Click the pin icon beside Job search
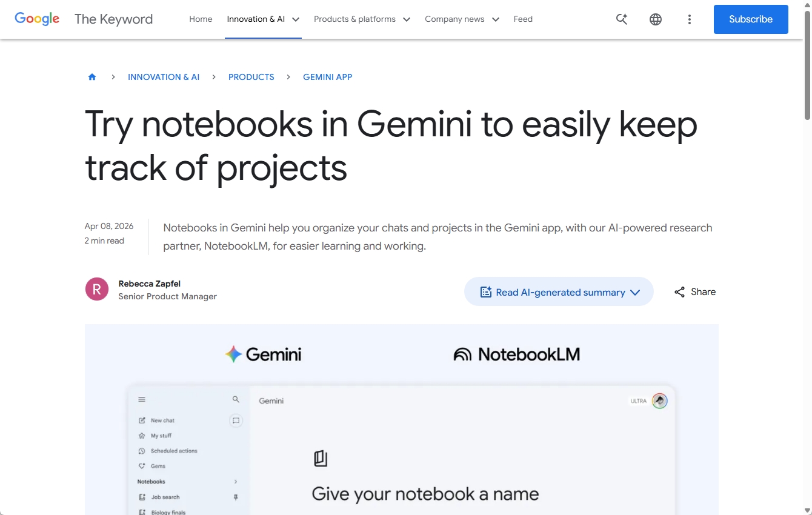The image size is (812, 515). point(236,497)
